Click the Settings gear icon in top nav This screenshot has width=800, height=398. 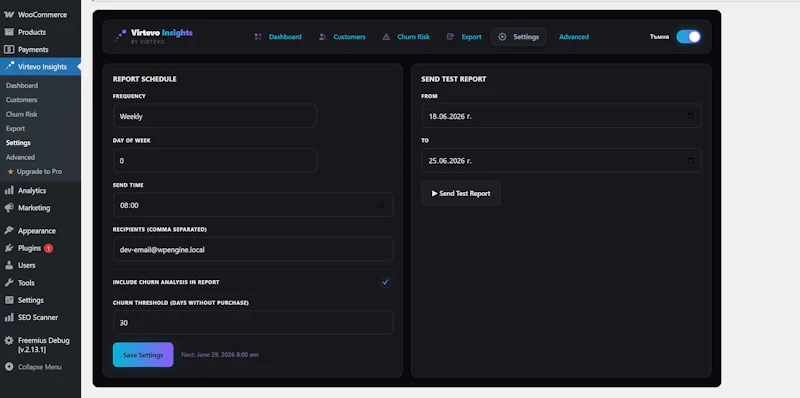pos(502,37)
